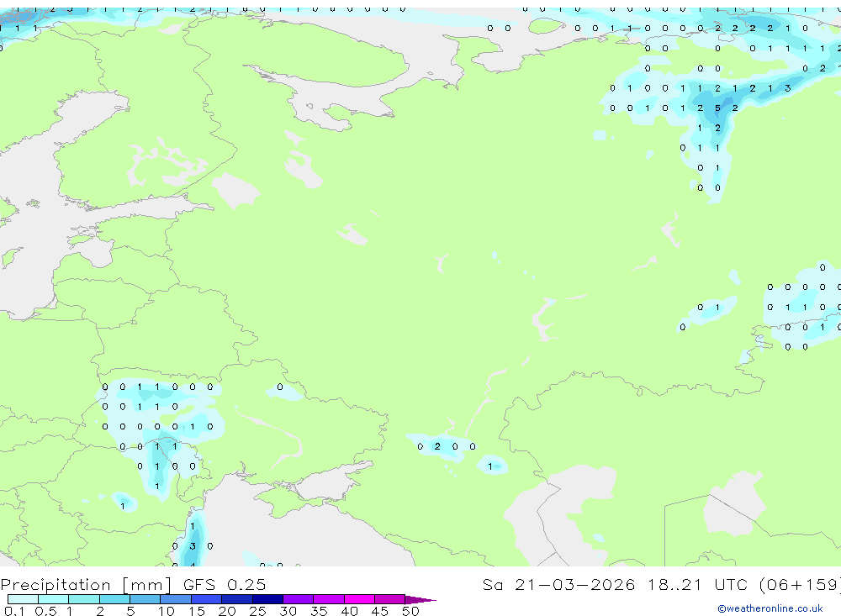The width and height of the screenshot is (841, 616).
Task: Click the map value '5' precipitation maximum
Action: tap(717, 108)
